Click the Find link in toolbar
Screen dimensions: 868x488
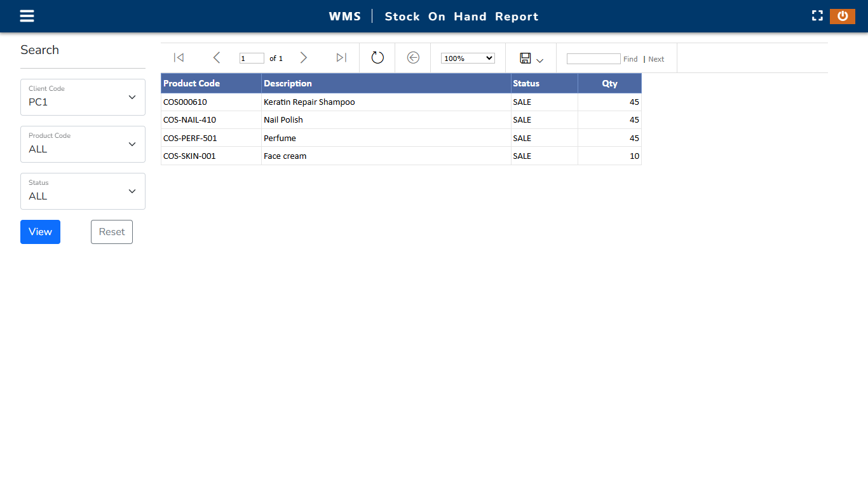tap(630, 59)
